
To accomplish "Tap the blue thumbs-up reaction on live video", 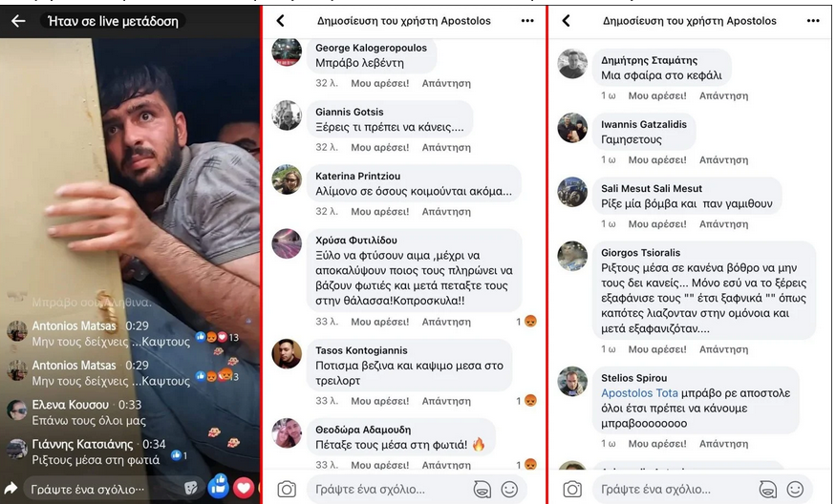I will click(x=219, y=487).
